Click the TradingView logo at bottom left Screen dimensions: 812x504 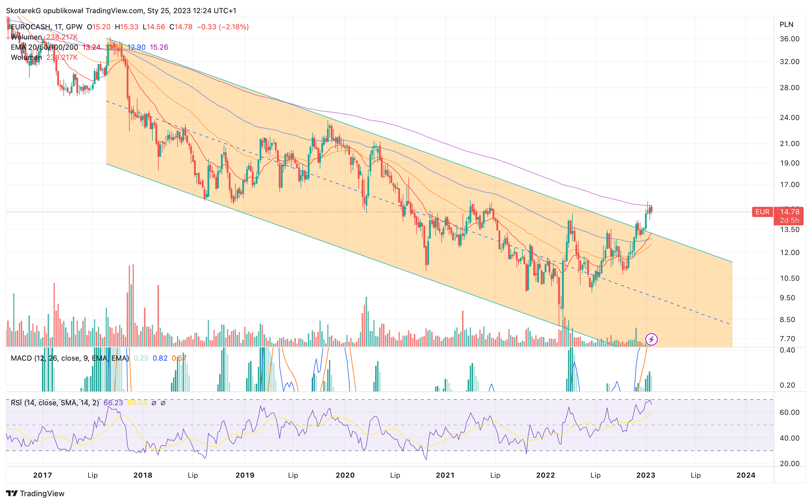click(x=35, y=493)
